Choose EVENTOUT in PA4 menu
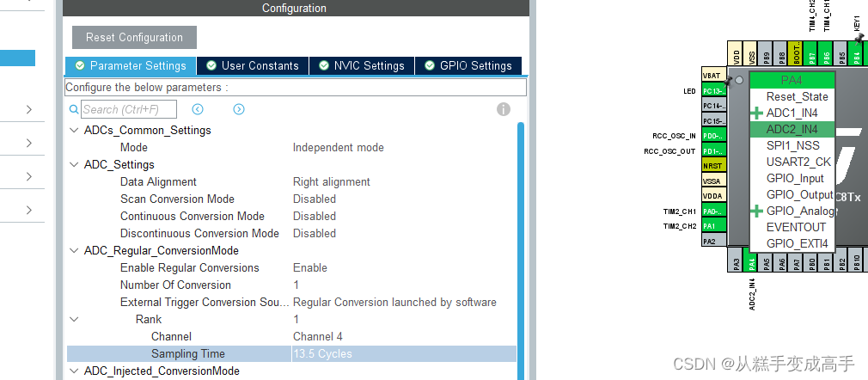Image resolution: width=868 pixels, height=380 pixels. (792, 227)
